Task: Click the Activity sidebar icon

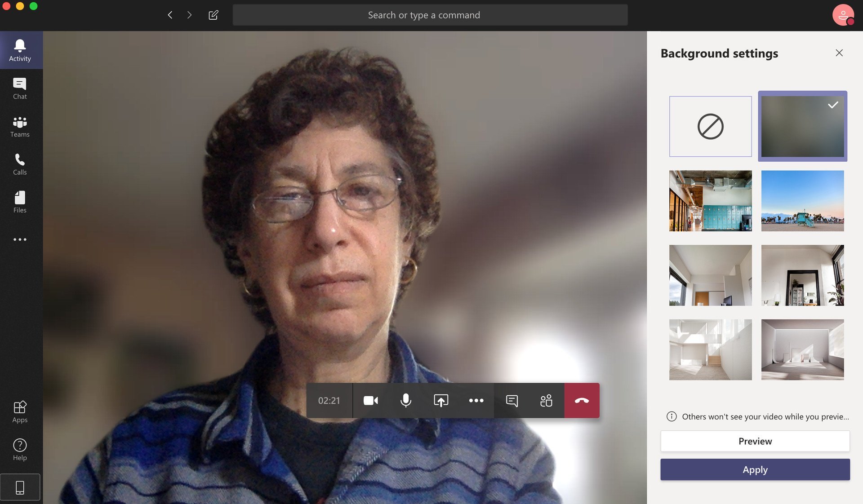Action: tap(20, 49)
